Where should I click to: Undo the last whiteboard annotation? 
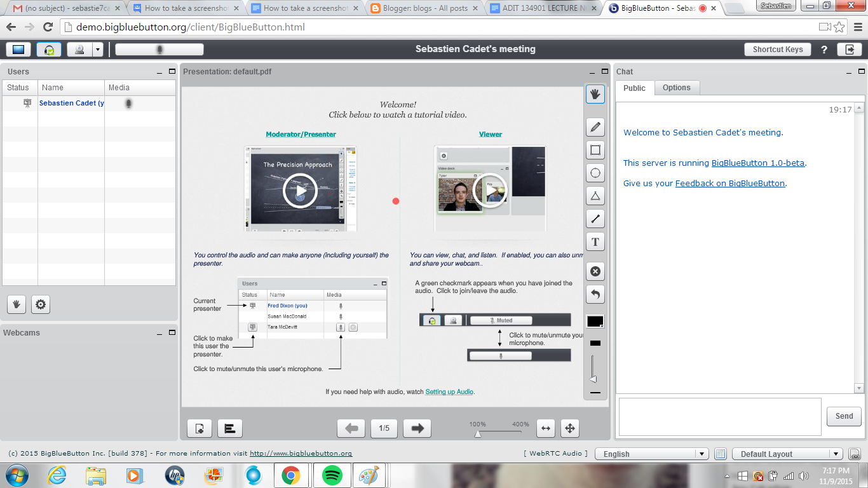(x=595, y=294)
